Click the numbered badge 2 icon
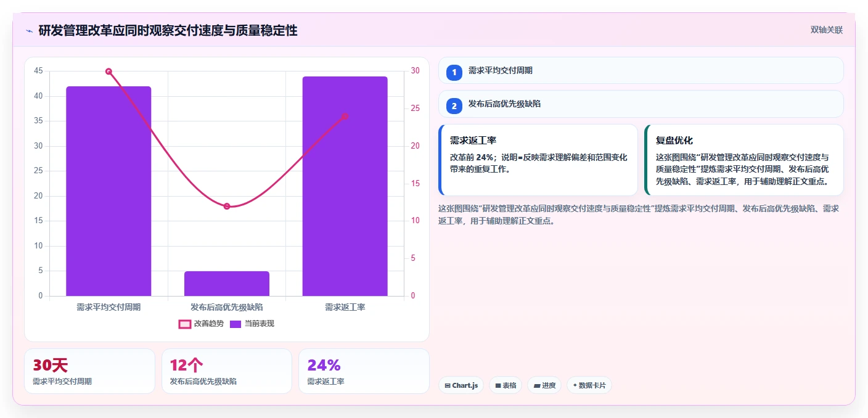This screenshot has width=868, height=418. pyautogui.click(x=454, y=106)
